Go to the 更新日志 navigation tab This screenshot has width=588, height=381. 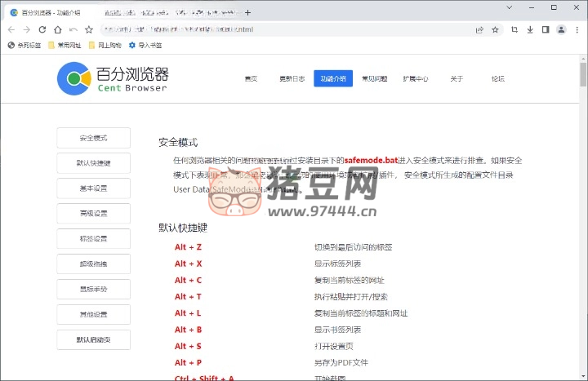click(292, 79)
